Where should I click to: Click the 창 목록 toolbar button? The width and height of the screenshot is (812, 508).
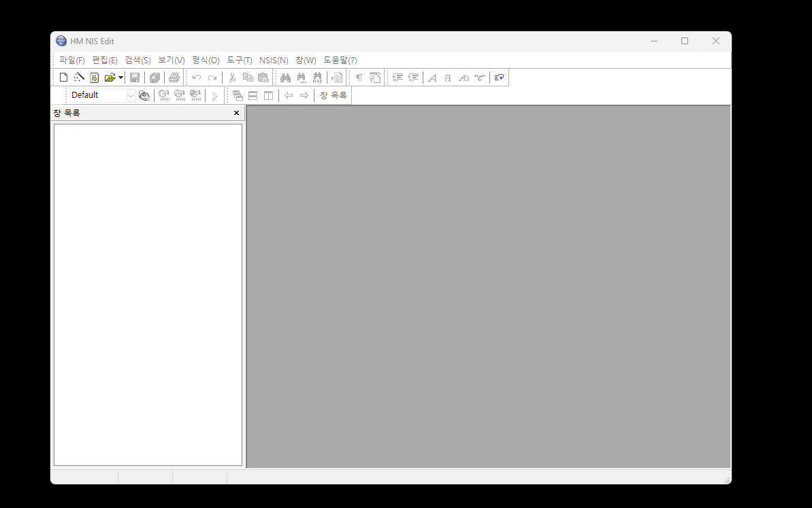click(x=333, y=95)
